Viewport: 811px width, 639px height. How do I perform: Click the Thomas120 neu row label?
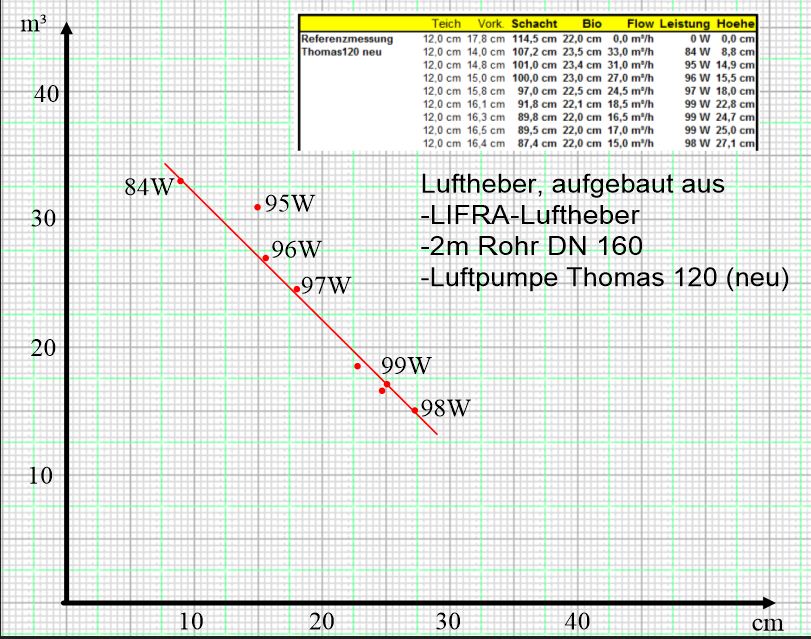(338, 50)
